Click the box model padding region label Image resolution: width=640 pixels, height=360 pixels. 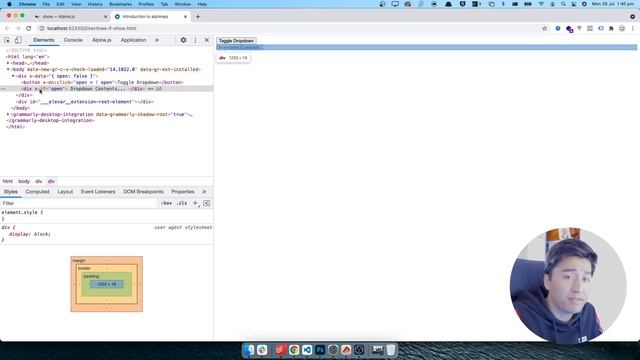point(91,276)
